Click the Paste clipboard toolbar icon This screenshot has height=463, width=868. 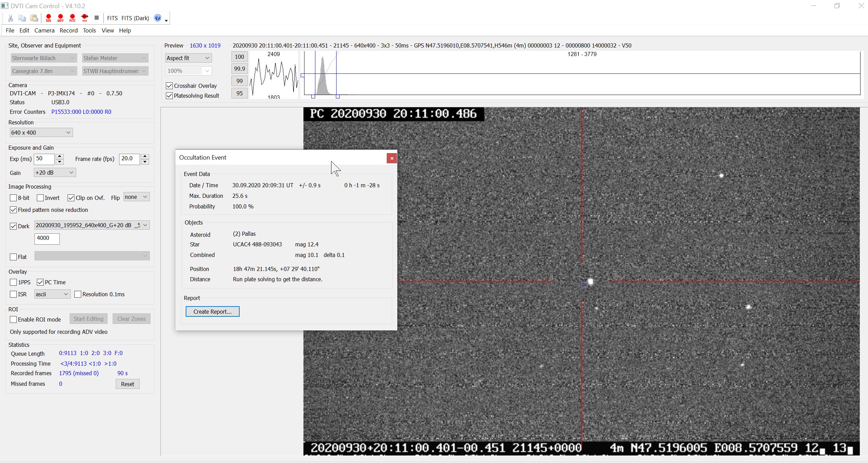34,18
